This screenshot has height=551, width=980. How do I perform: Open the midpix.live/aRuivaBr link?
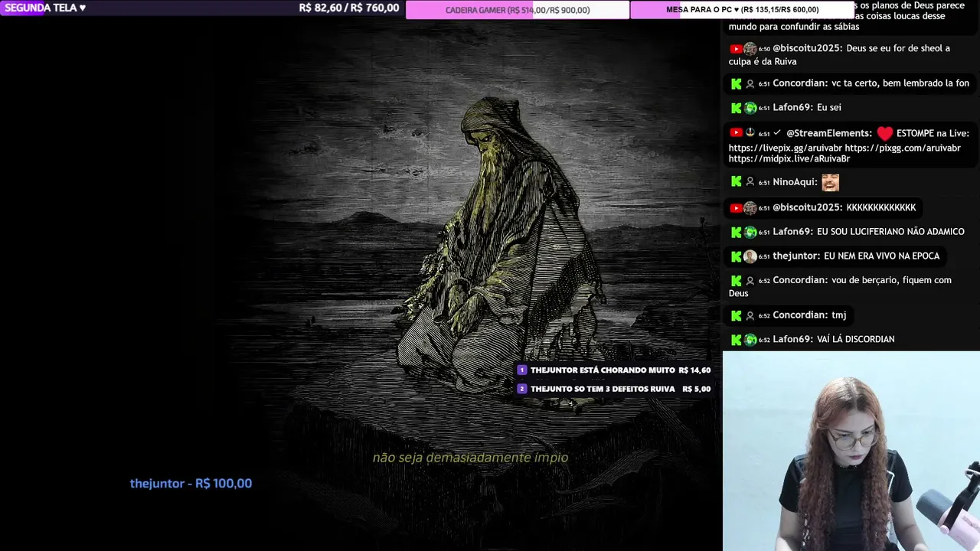(789, 159)
